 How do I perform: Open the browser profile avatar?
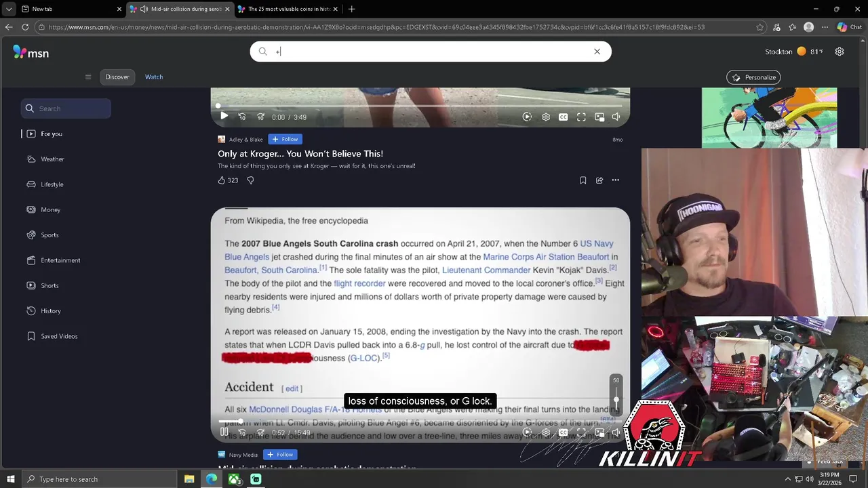[808, 27]
